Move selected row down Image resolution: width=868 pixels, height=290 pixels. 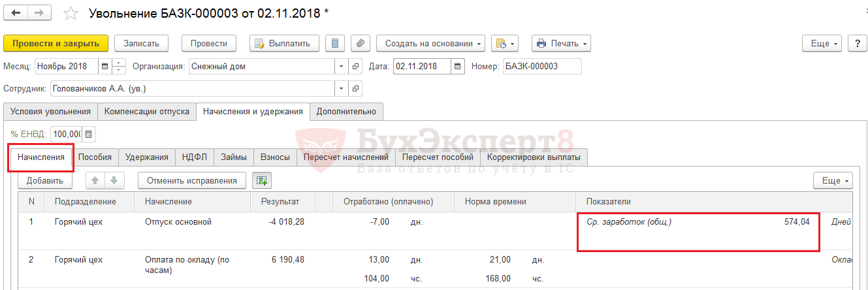pyautogui.click(x=113, y=181)
